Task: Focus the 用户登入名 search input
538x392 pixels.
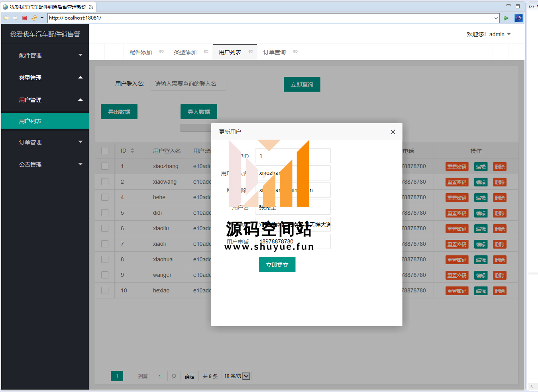Action: coord(188,83)
